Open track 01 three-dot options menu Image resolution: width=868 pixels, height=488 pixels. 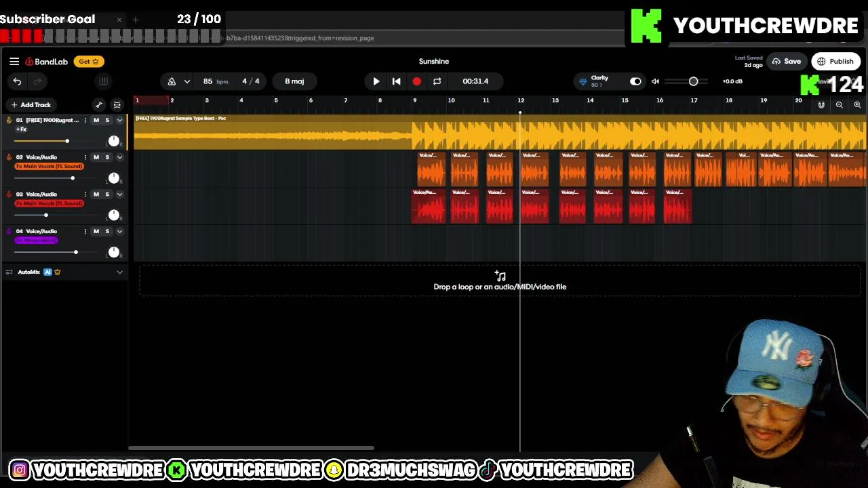coord(85,120)
